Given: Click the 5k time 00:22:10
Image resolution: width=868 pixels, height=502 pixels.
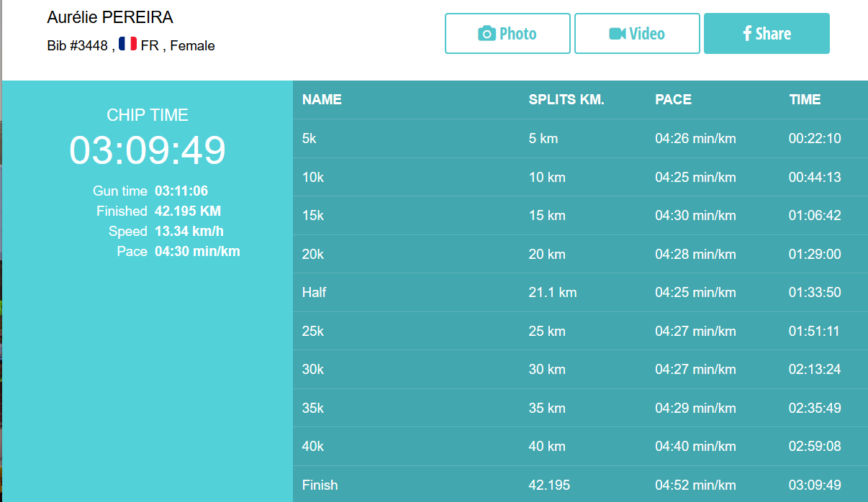Looking at the screenshot, I should [815, 139].
